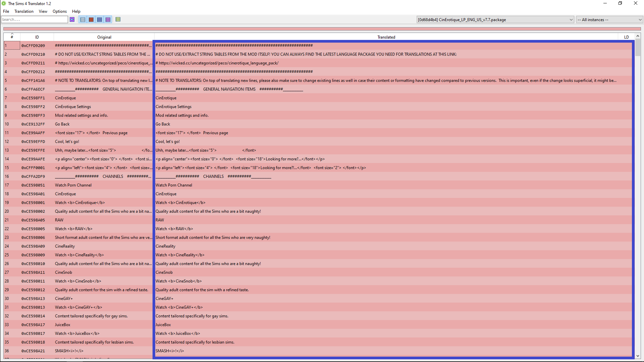Select ID cell 0xCFFA2DF9

tap(37, 176)
